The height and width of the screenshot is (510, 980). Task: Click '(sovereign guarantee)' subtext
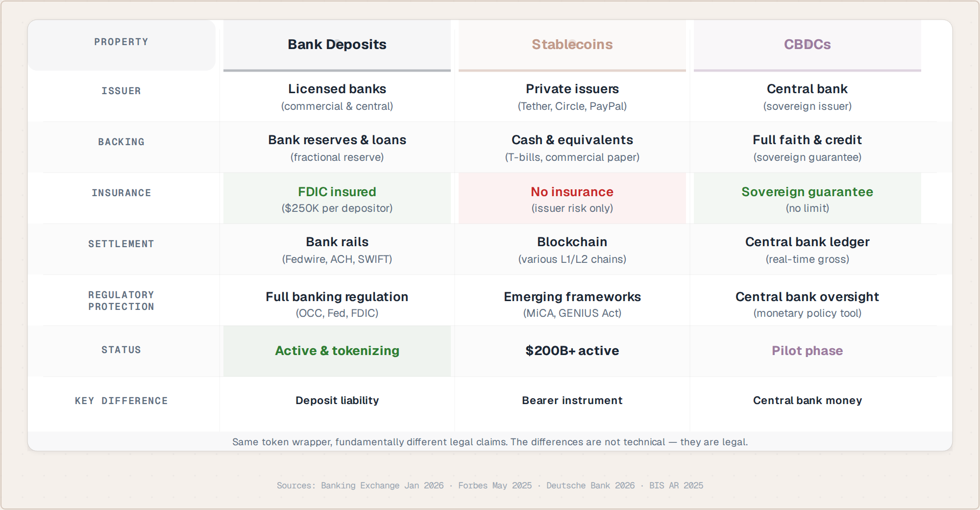(x=808, y=157)
